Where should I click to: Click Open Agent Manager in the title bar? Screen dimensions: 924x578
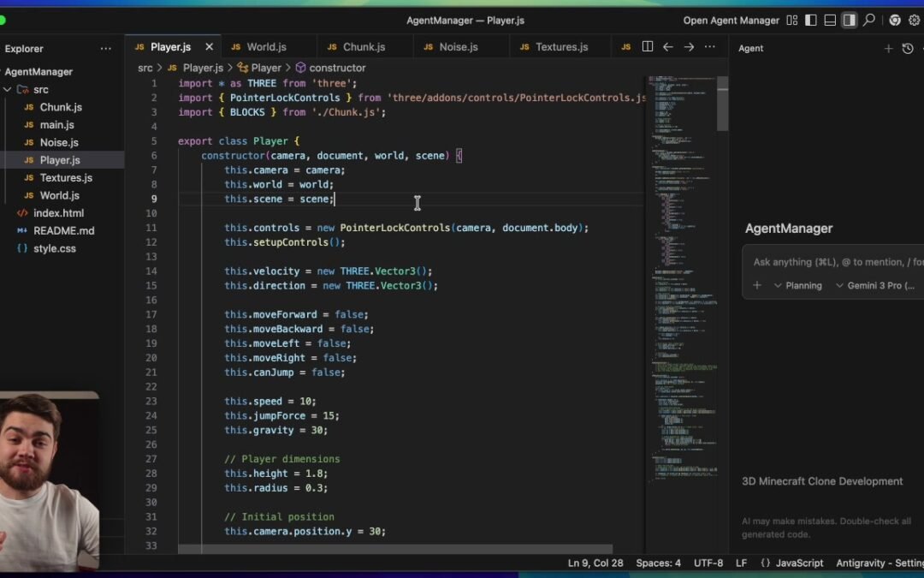[731, 19]
